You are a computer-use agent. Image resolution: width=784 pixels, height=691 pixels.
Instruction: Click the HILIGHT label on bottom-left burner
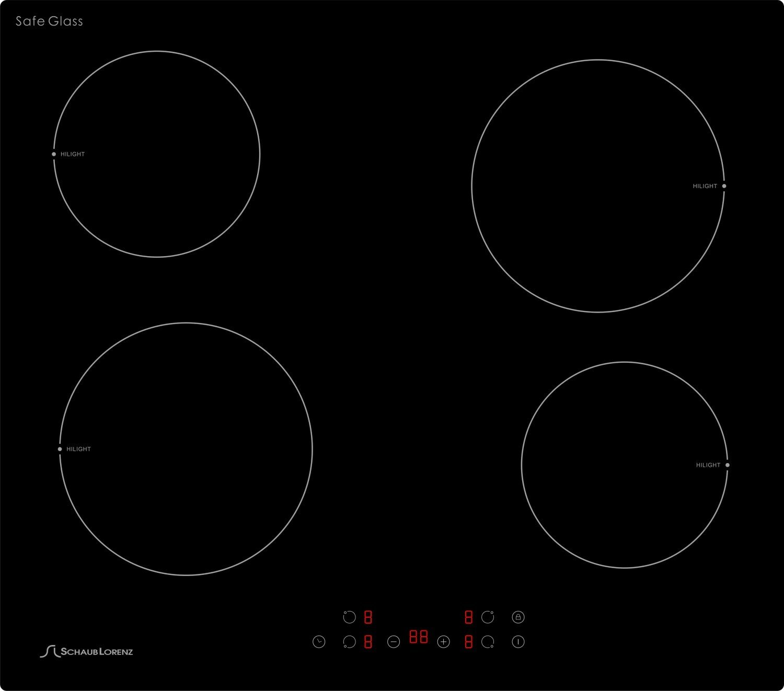(x=78, y=449)
